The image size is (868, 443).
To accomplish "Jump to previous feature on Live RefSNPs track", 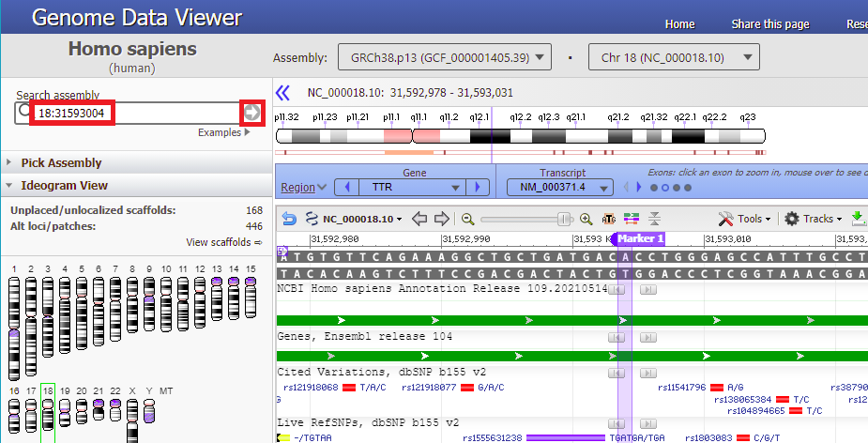I will point(617,423).
